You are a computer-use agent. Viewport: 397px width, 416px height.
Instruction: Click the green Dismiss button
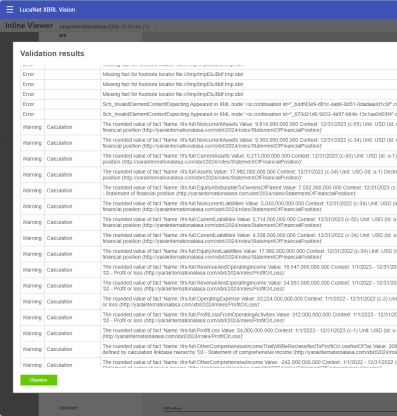click(39, 380)
